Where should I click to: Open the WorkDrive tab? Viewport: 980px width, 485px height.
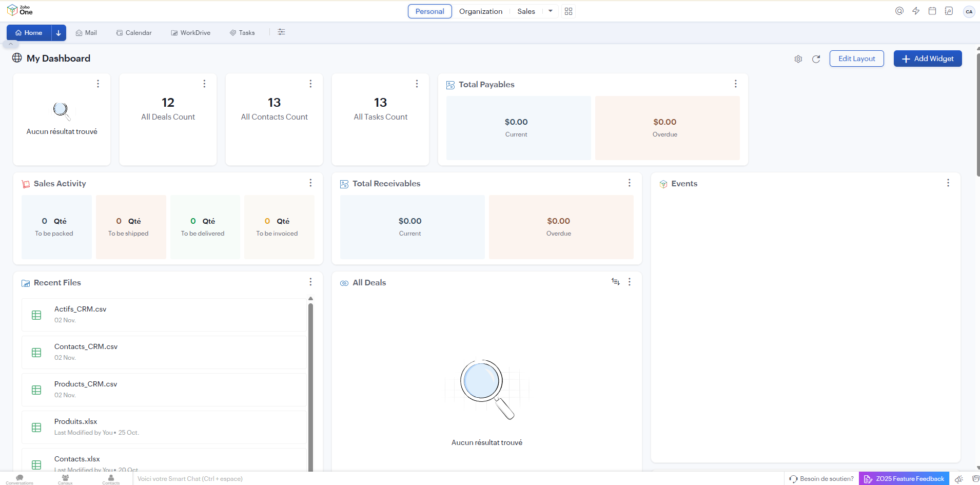coord(190,33)
